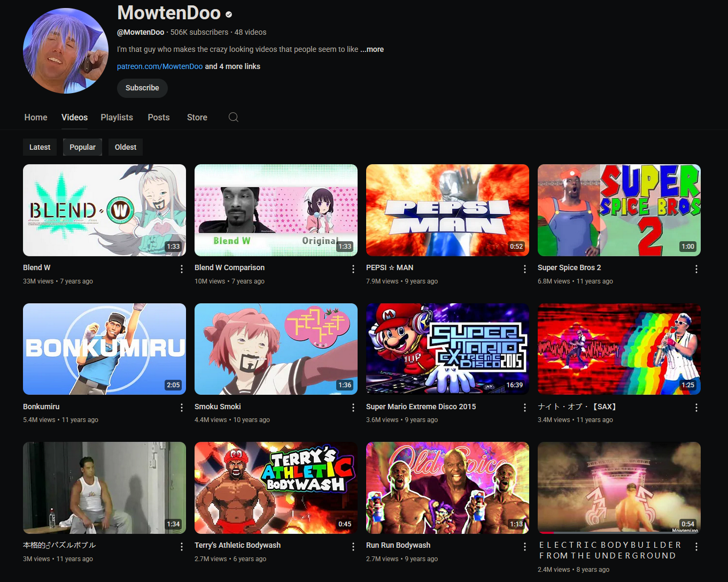Screen dimensions: 728x582
Task: Sort videos by Oldest
Action: coord(126,147)
